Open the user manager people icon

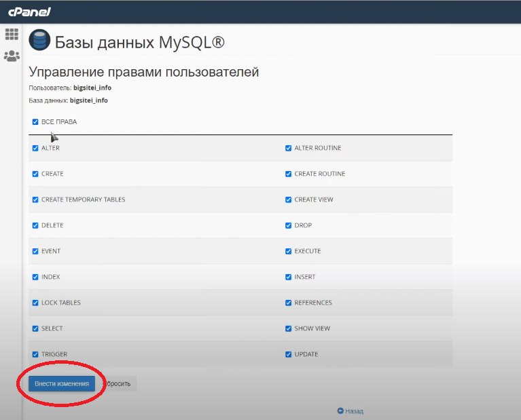pyautogui.click(x=12, y=56)
